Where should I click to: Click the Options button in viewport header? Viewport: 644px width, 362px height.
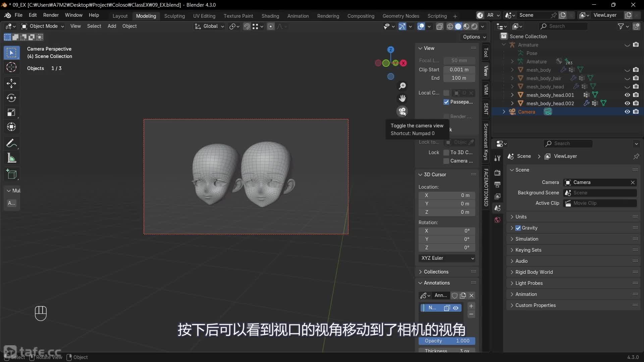[474, 37]
